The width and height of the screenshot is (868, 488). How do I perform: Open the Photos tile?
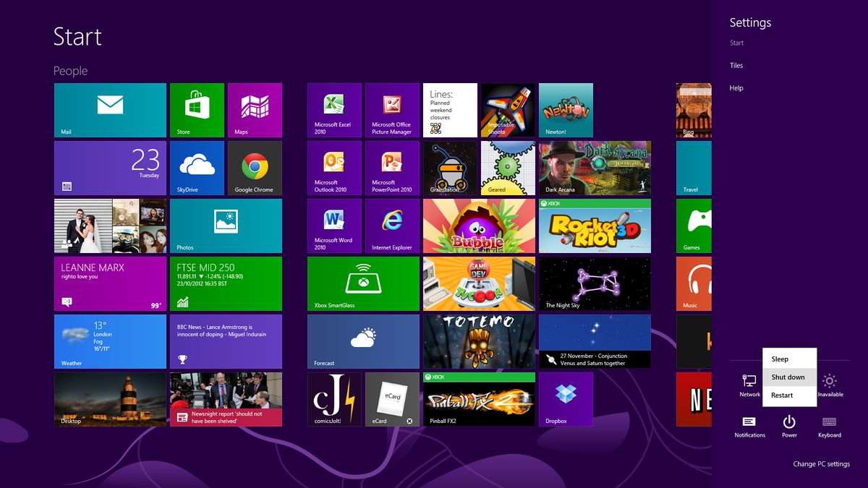pos(226,226)
